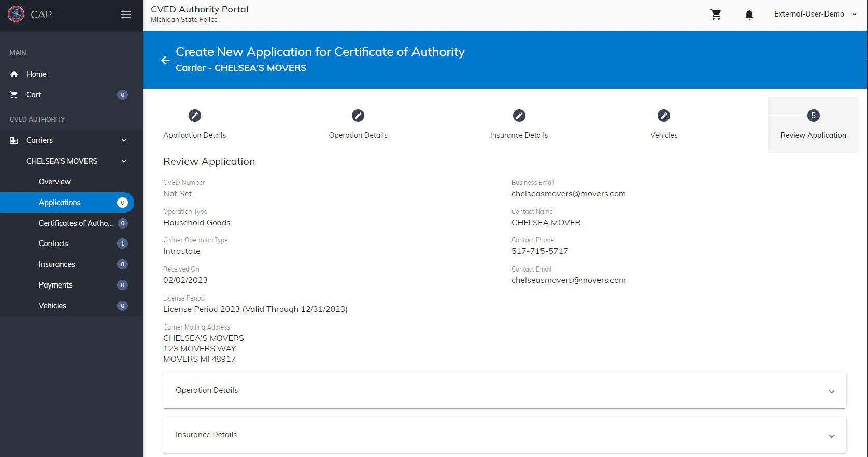
Task: Click the CAP logo emblem
Action: click(16, 14)
